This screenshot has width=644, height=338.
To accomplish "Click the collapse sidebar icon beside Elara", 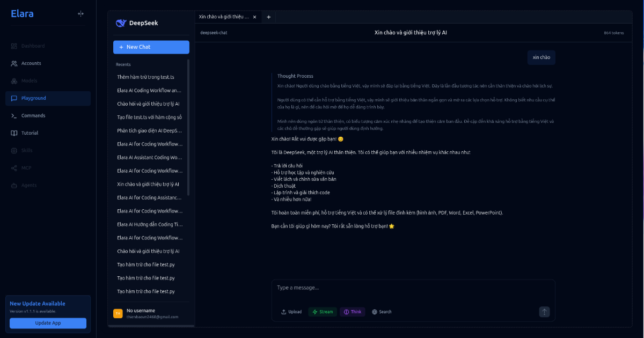I will coord(80,14).
